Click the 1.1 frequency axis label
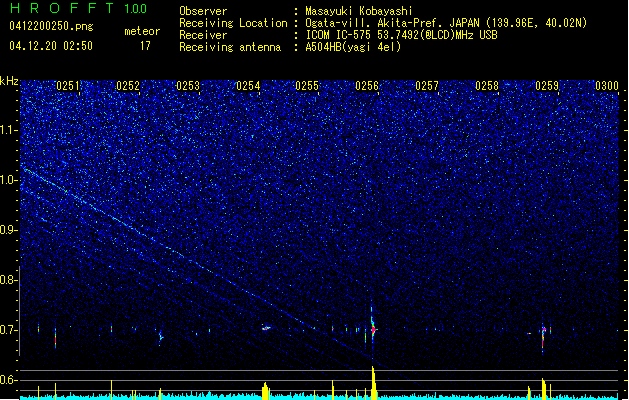 click(8, 130)
